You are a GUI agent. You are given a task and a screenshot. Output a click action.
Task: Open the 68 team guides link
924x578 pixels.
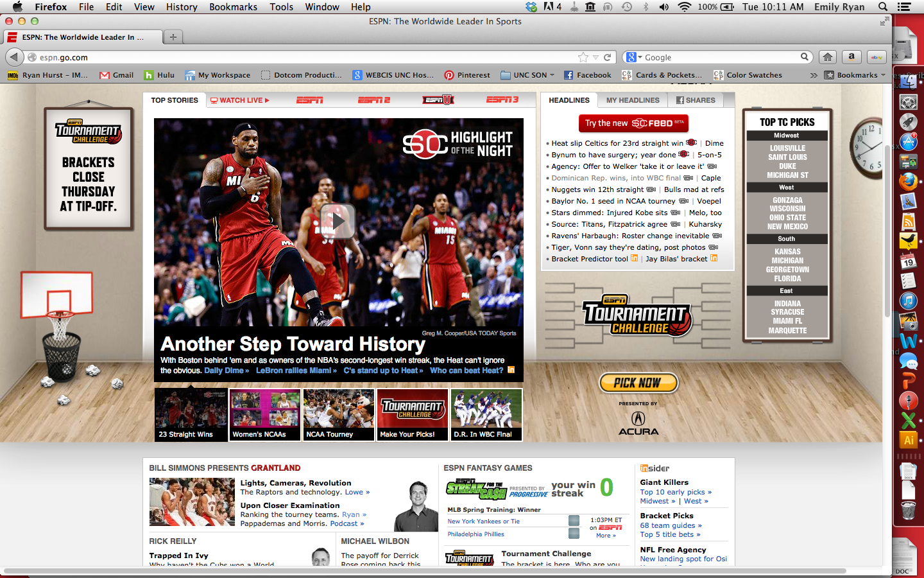pos(671,525)
